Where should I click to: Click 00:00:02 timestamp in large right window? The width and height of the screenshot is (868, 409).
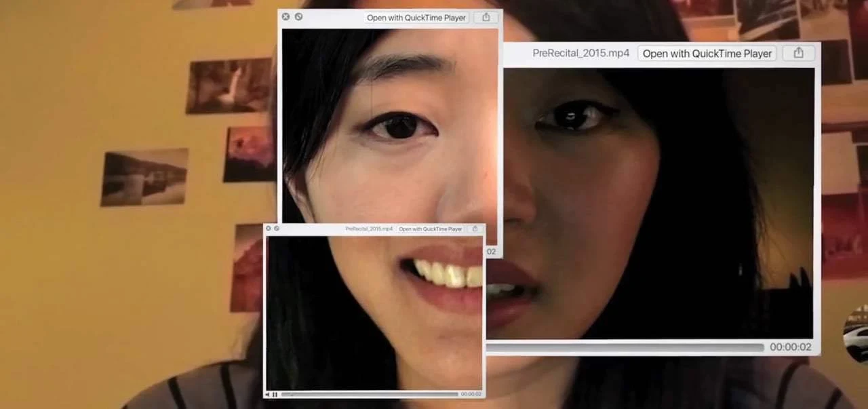(791, 347)
